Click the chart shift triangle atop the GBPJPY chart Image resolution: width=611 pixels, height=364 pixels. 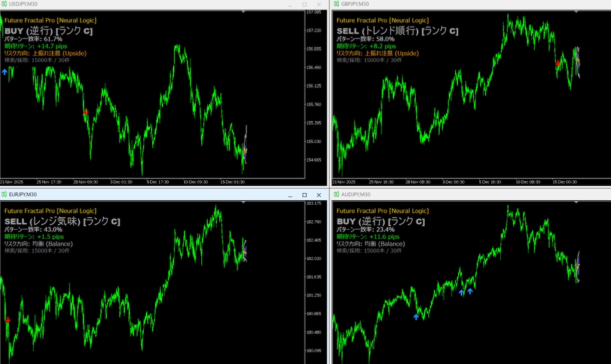575,12
